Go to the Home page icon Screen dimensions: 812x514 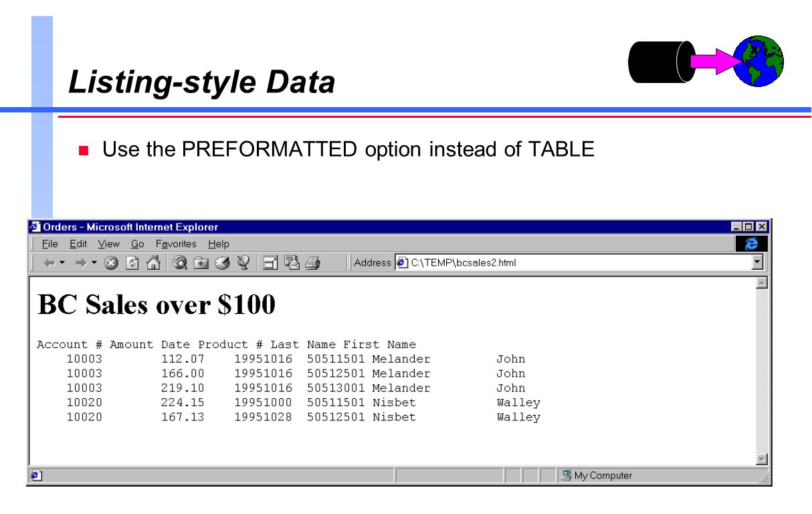click(153, 263)
